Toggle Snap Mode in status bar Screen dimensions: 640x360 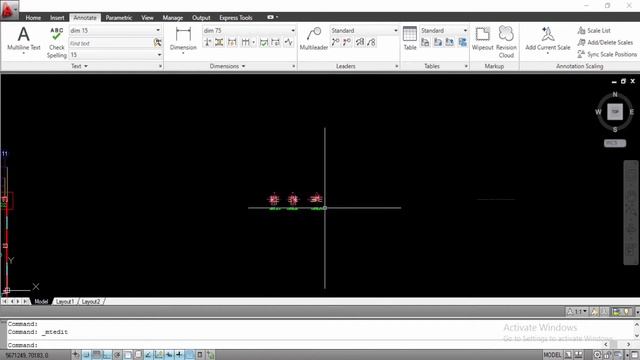(x=86, y=355)
